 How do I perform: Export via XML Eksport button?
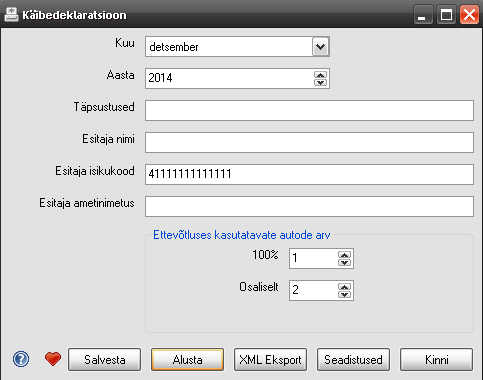(270, 360)
